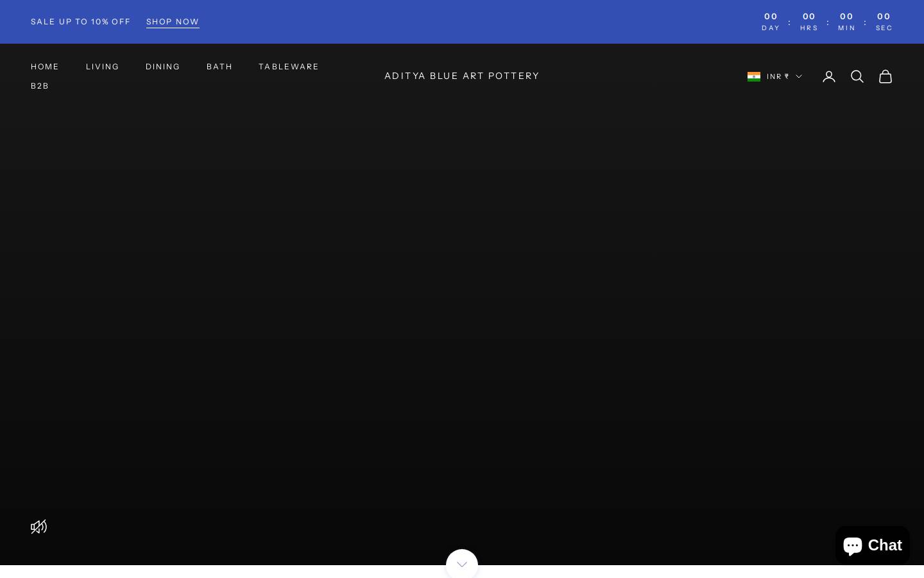
Task: Click the countdown DAY value
Action: click(x=771, y=17)
